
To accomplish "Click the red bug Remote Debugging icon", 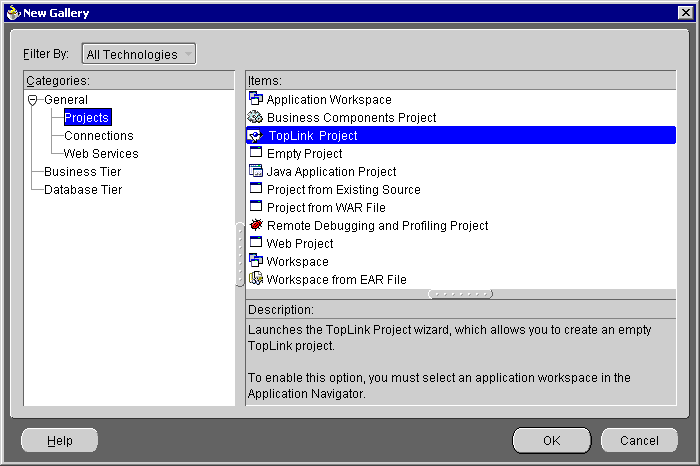I will tap(256, 225).
